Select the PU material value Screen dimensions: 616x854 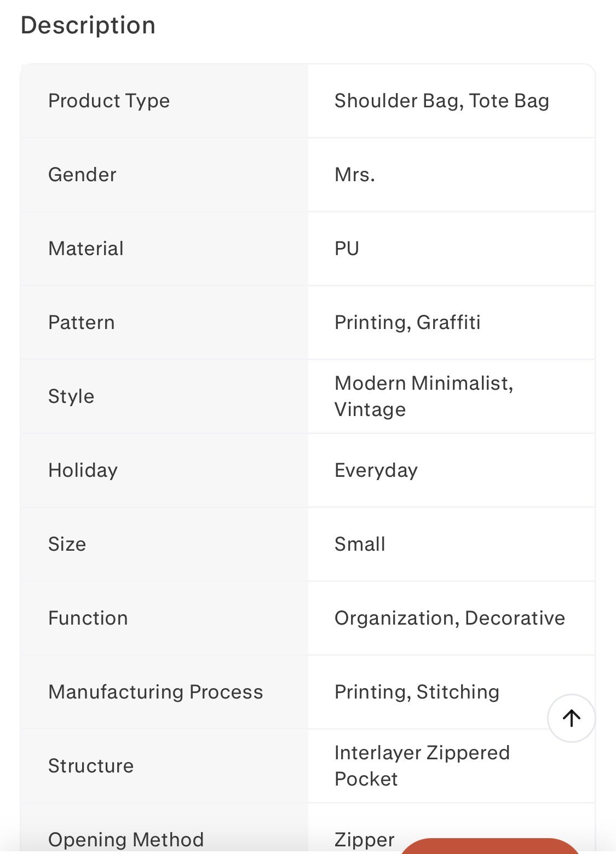(x=347, y=249)
